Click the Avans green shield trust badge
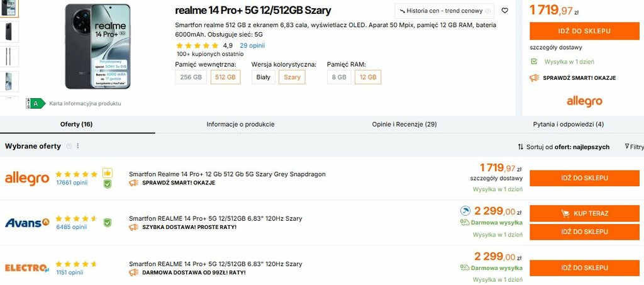The image size is (644, 285). [108, 223]
